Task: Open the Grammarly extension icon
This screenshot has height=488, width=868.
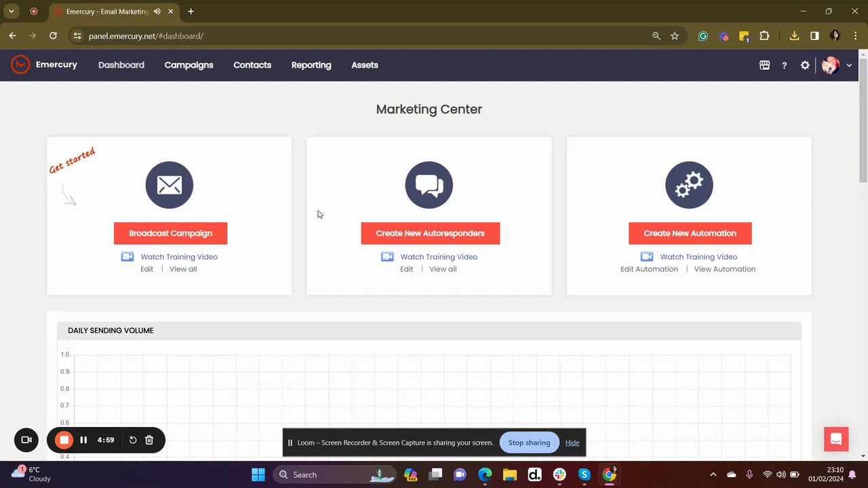Action: tap(703, 36)
